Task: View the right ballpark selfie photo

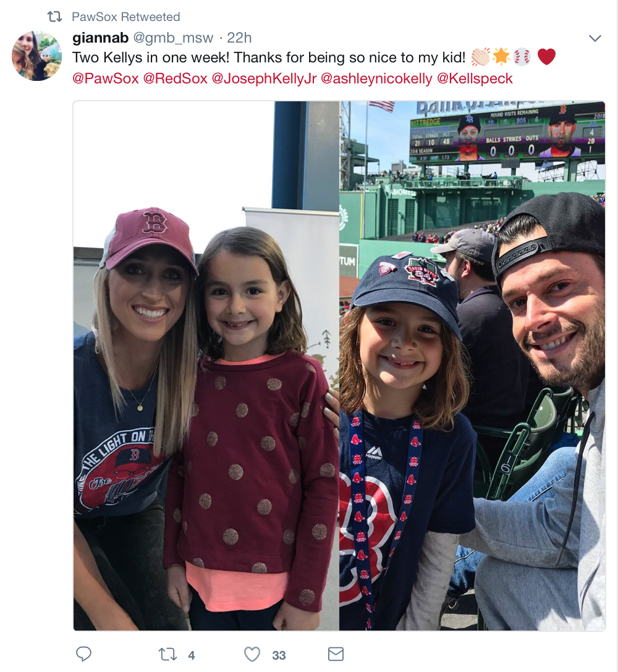Action: pyautogui.click(x=472, y=366)
